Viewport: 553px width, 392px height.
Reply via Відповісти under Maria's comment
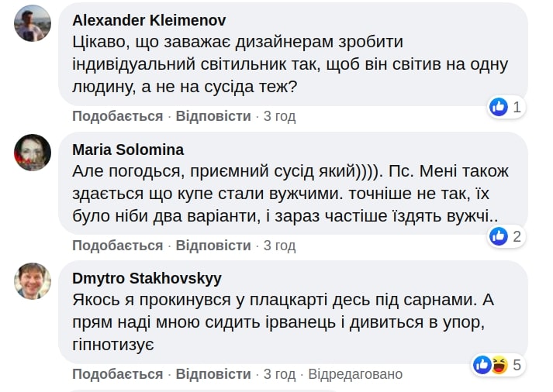[213, 246]
